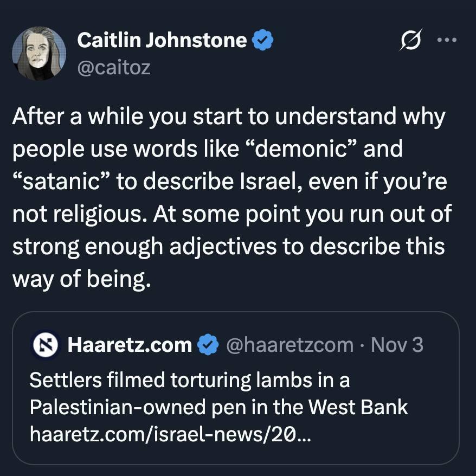This screenshot has width=476, height=476.
Task: Click the Haaretz round logo icon
Action: [45, 345]
